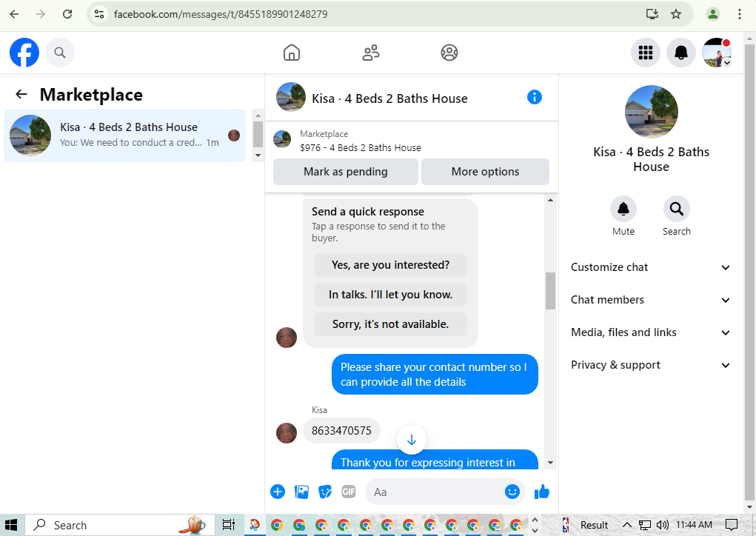
Task: Mute the conversation with bell icon
Action: click(x=623, y=209)
